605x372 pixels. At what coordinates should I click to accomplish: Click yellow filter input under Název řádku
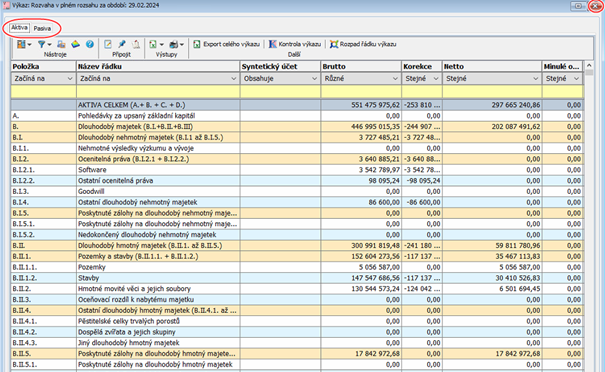pyautogui.click(x=158, y=91)
